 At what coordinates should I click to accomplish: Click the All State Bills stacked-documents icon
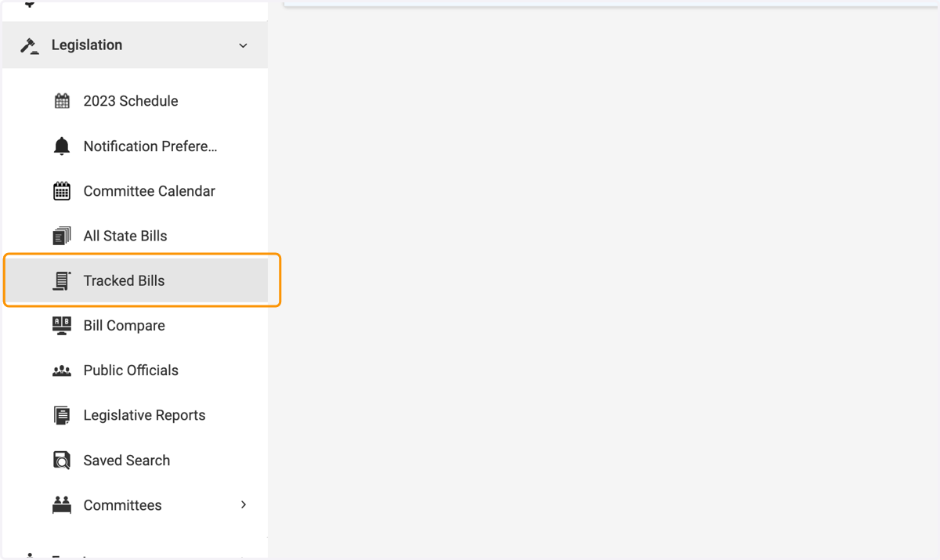(62, 236)
